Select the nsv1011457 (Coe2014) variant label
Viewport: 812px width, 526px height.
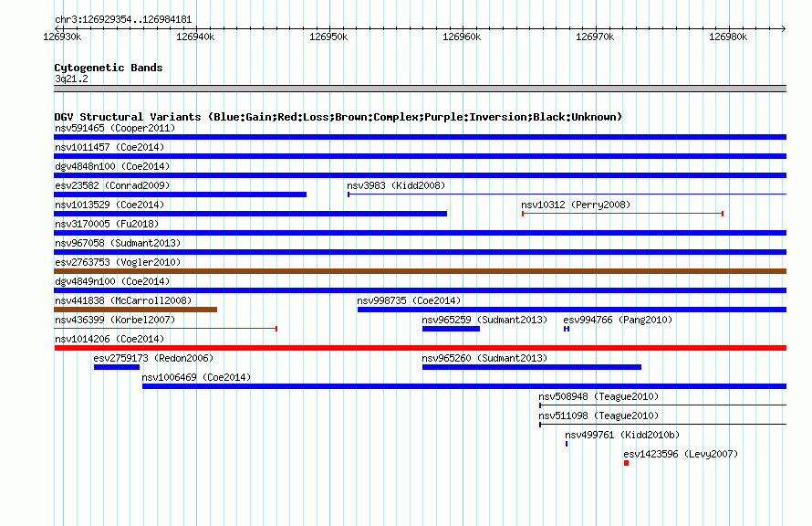[109, 147]
